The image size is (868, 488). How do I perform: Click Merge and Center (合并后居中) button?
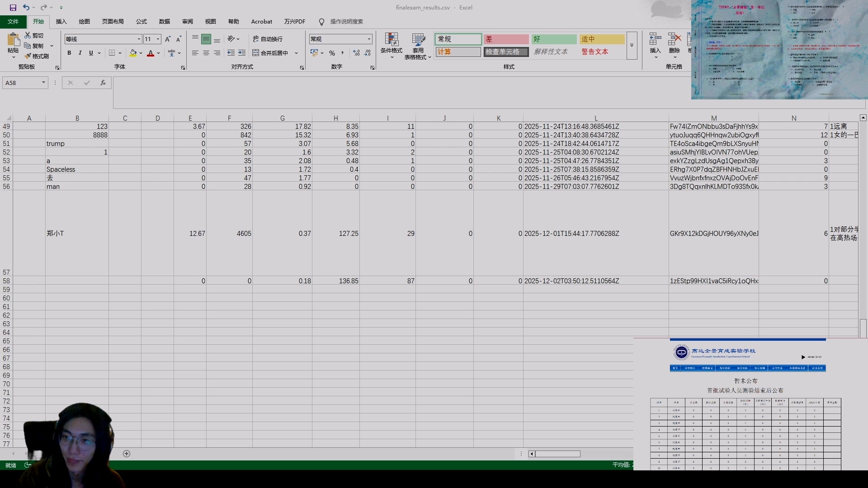pos(270,53)
